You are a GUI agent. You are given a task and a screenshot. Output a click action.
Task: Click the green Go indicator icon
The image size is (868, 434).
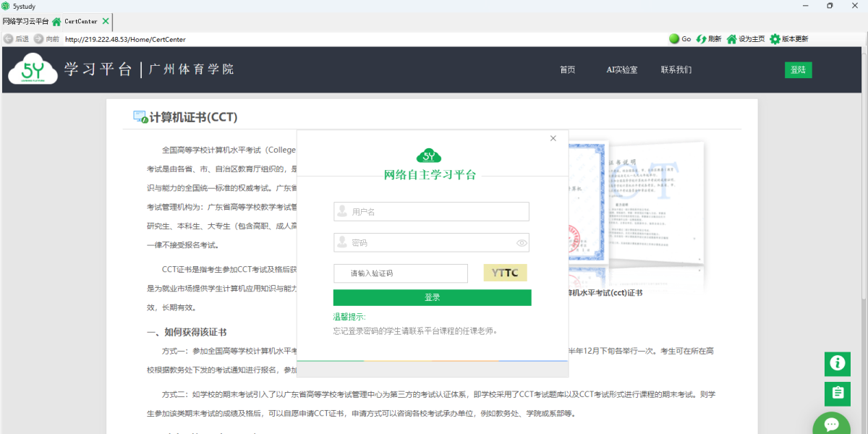[674, 39]
